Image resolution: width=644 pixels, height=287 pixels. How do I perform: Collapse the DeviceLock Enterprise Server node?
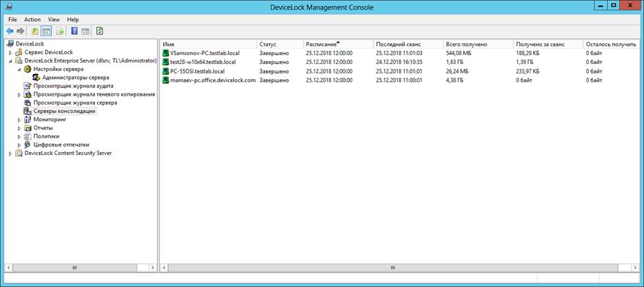point(10,61)
